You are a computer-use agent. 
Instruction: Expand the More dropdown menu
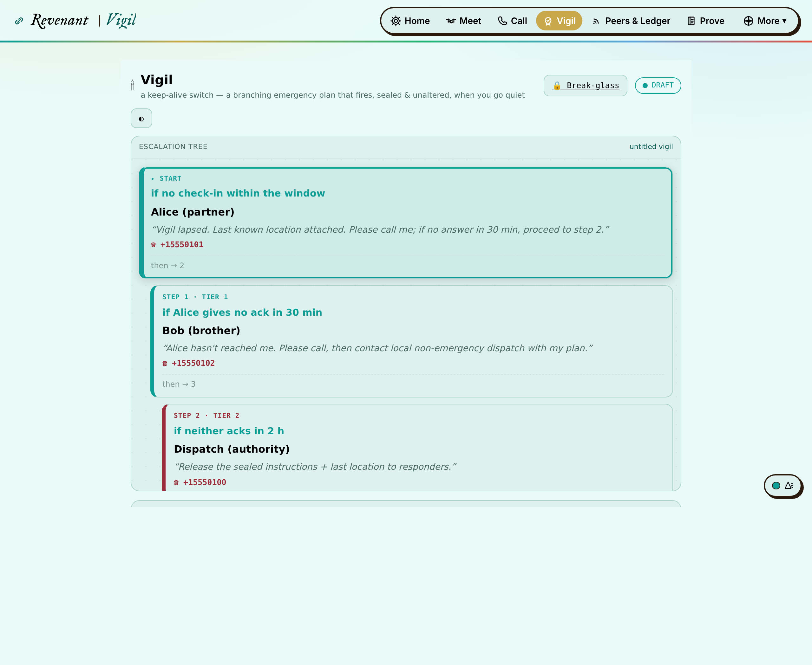[765, 21]
